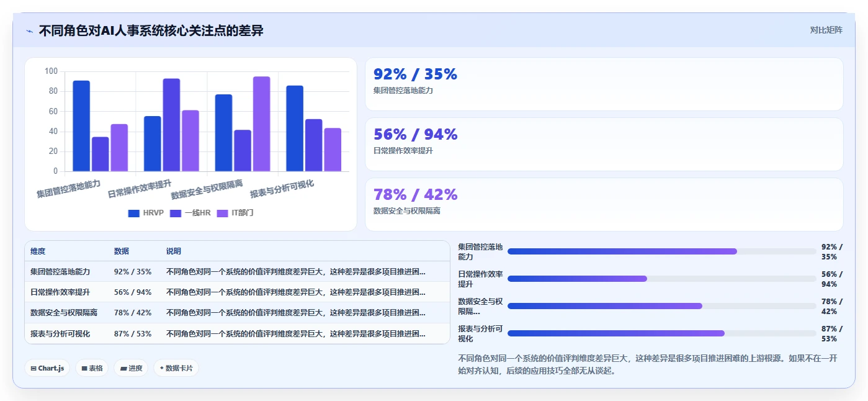Toggle the HRVP legend swatch
868x401 pixels.
[x=134, y=213]
